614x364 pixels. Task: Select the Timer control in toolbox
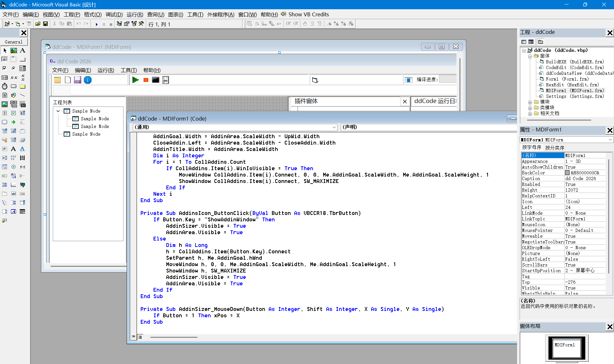[5, 86]
